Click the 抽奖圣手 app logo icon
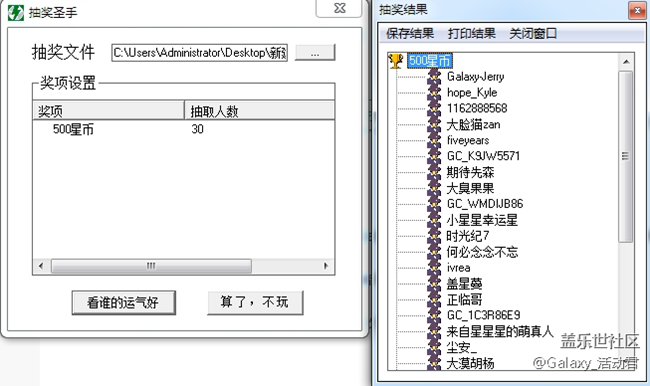Screen dimensions: 650x386 coord(16,12)
